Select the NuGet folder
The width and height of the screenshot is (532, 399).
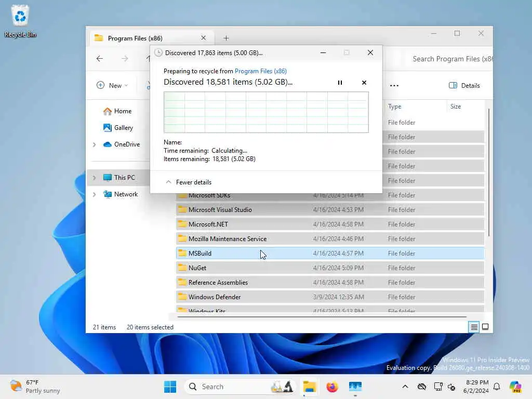point(330,268)
